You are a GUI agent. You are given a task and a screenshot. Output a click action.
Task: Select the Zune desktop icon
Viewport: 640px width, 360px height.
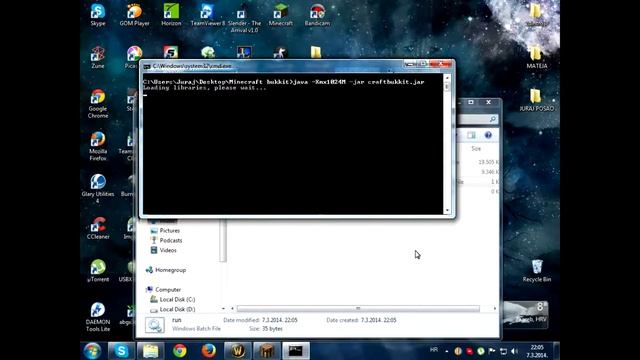click(x=98, y=57)
